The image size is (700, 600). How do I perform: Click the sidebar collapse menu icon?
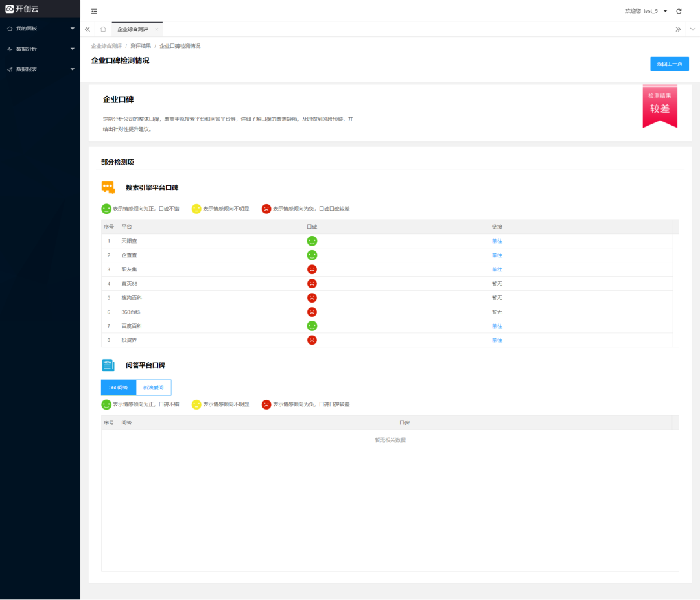tap(94, 11)
